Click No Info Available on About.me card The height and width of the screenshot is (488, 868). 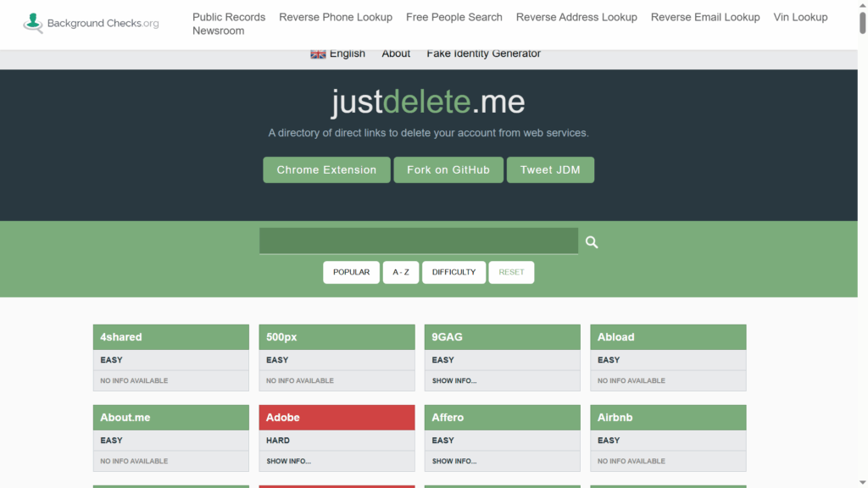(x=134, y=461)
